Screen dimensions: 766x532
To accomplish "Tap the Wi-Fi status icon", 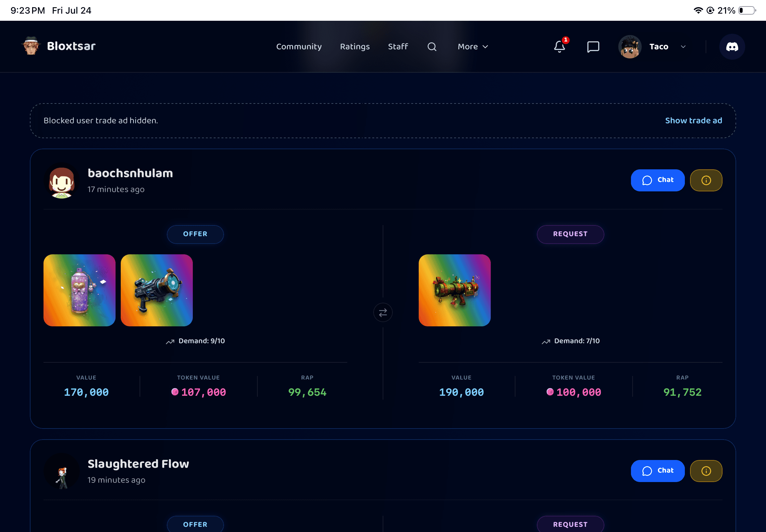I will 698,10.
